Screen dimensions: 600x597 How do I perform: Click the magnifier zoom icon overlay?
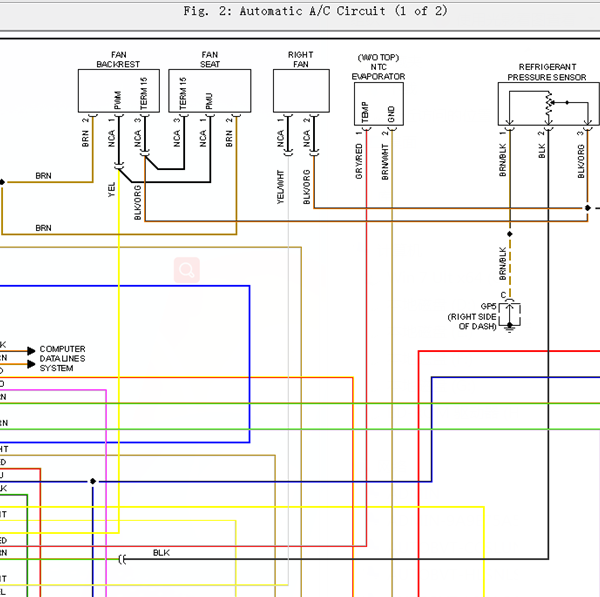pyautogui.click(x=187, y=270)
